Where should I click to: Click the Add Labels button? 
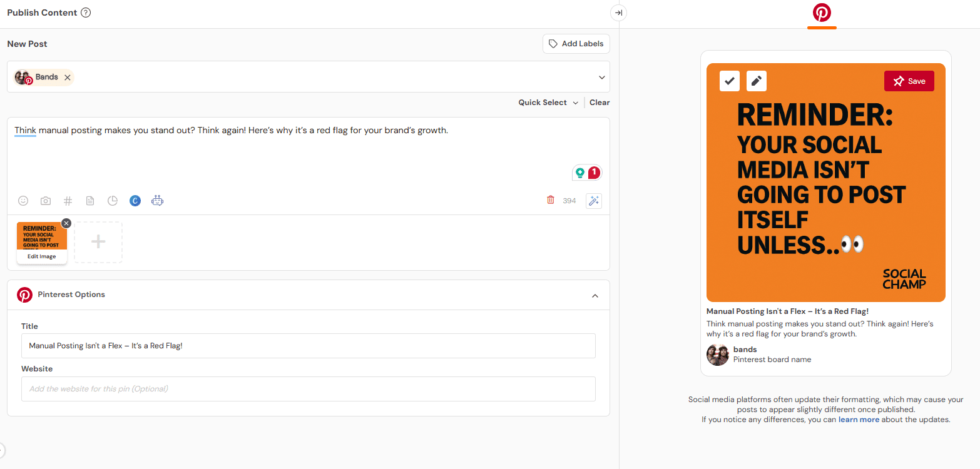(576, 44)
